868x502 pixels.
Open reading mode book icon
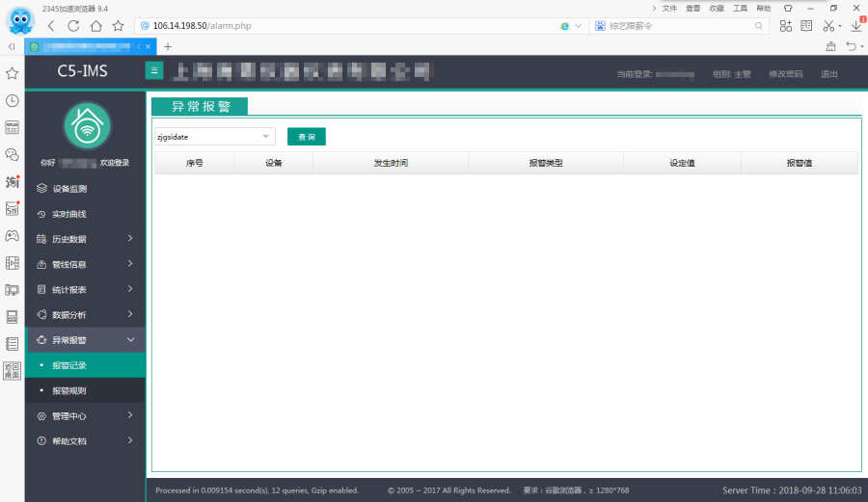point(806,26)
